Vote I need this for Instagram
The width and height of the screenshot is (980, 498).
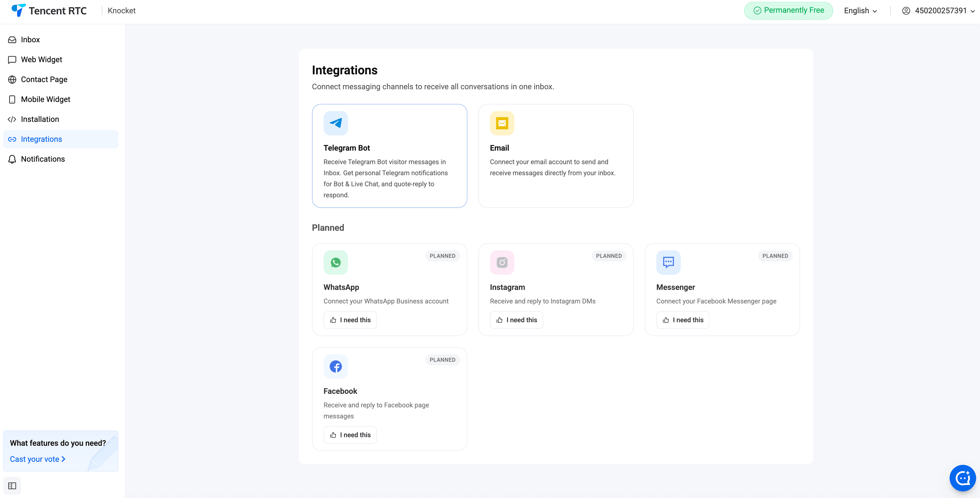(516, 320)
